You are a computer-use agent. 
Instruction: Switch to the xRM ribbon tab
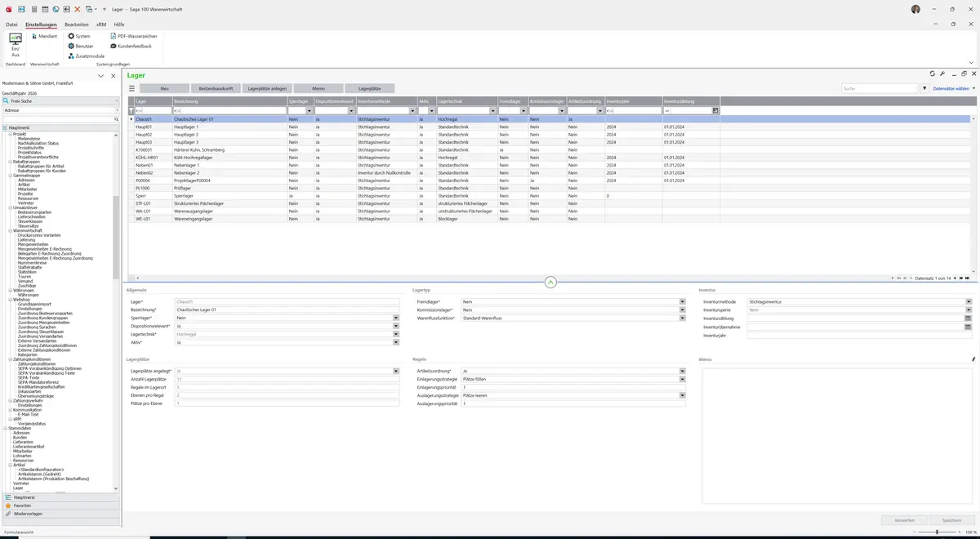pyautogui.click(x=101, y=24)
